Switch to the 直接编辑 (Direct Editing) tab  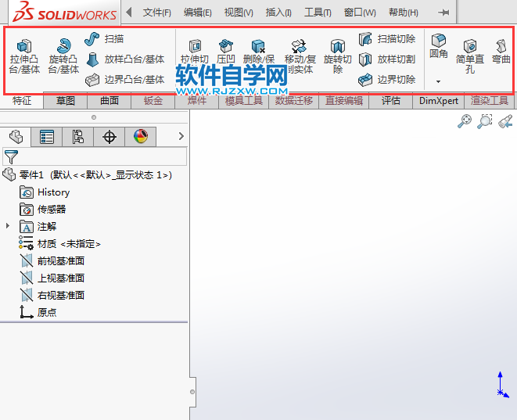pyautogui.click(x=344, y=101)
